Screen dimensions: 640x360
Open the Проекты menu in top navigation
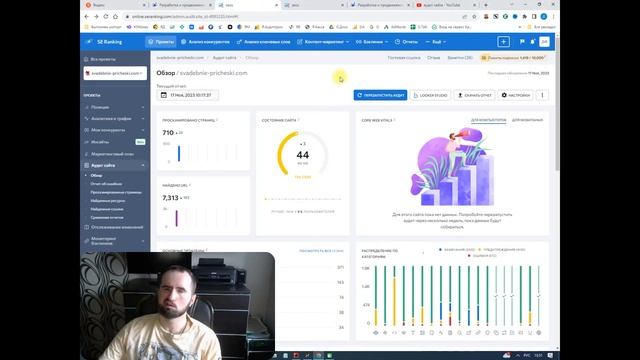click(161, 42)
